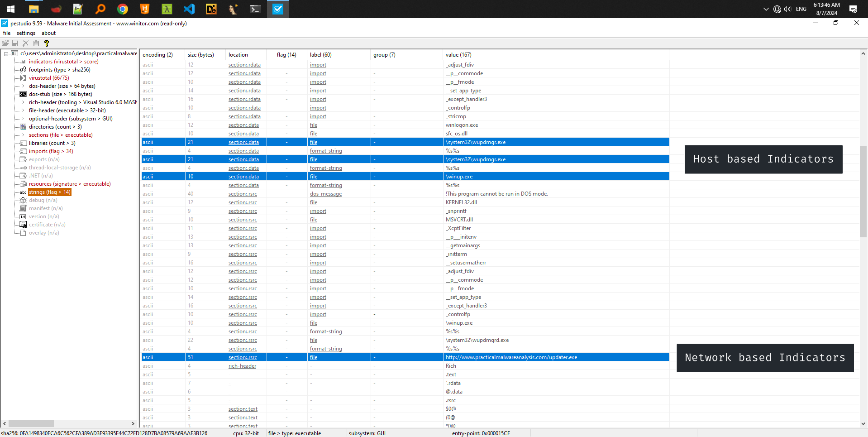Click the save toolbar icon
Image resolution: width=868 pixels, height=437 pixels.
pos(15,43)
